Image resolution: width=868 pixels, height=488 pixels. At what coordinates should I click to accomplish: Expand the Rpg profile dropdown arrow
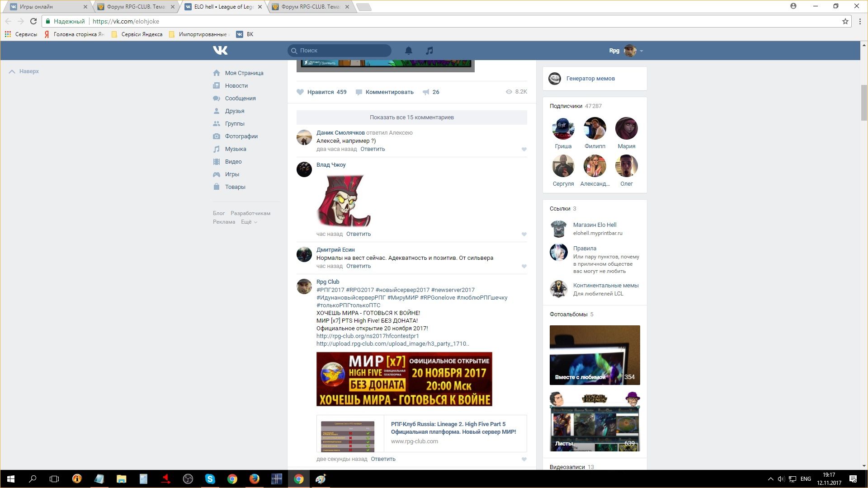coord(642,51)
